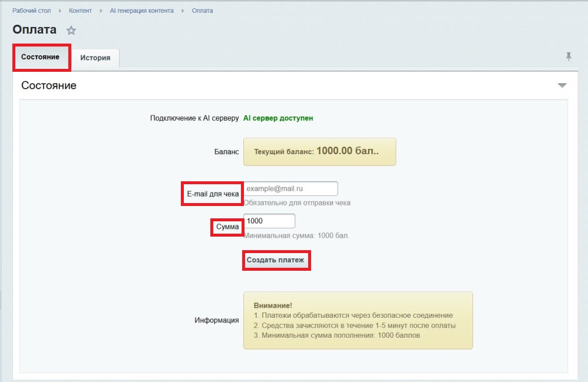Navigate to AI генерация контента breadcrumb
Image resolution: width=588 pixels, height=382 pixels.
(x=141, y=11)
